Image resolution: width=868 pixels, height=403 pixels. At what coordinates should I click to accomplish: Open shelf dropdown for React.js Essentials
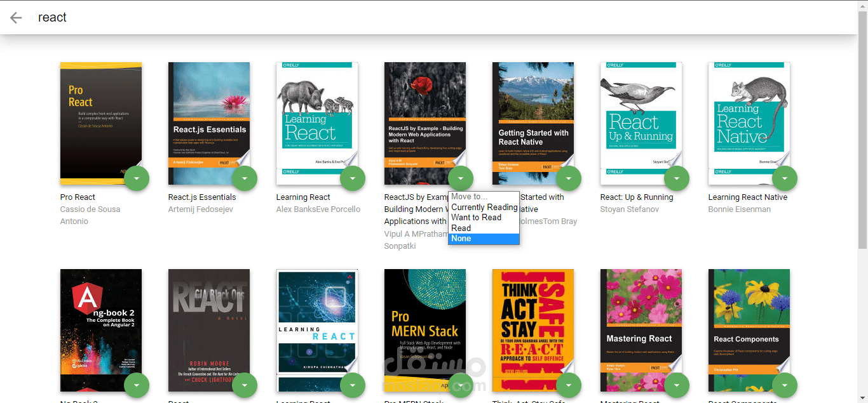click(245, 178)
